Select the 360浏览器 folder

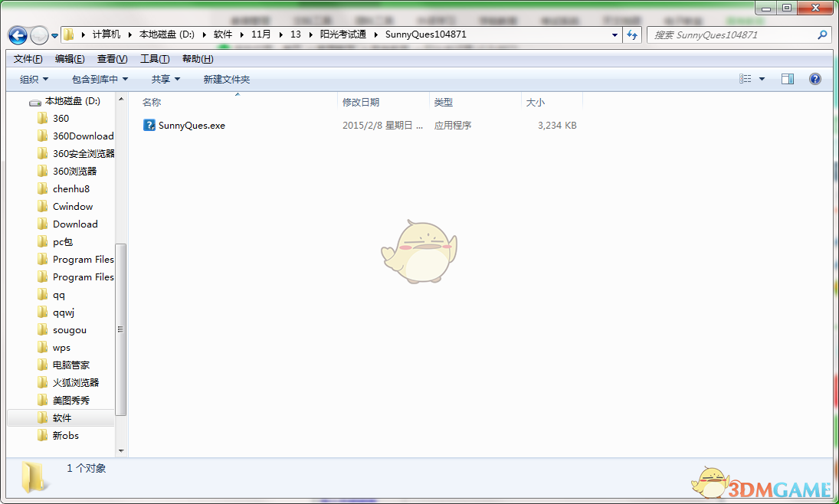74,172
